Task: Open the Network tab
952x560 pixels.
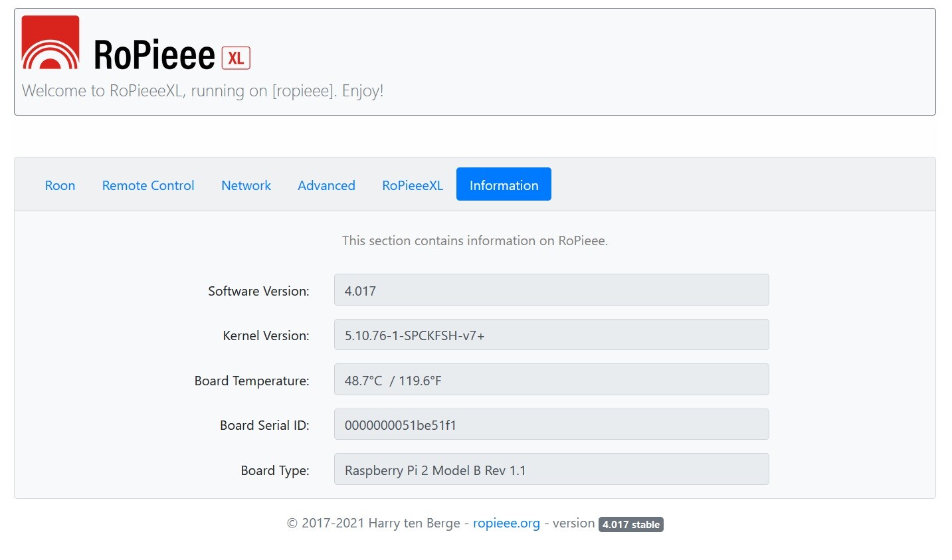Action: click(246, 185)
